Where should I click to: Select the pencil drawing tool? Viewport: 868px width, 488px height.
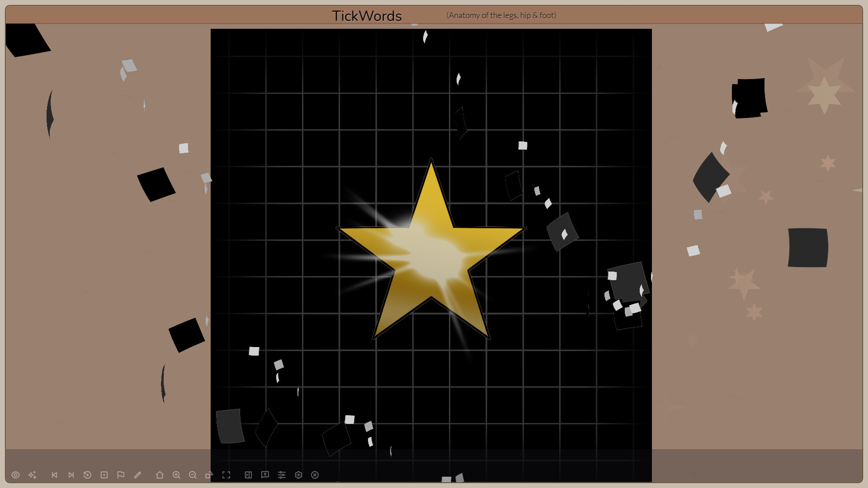click(137, 475)
